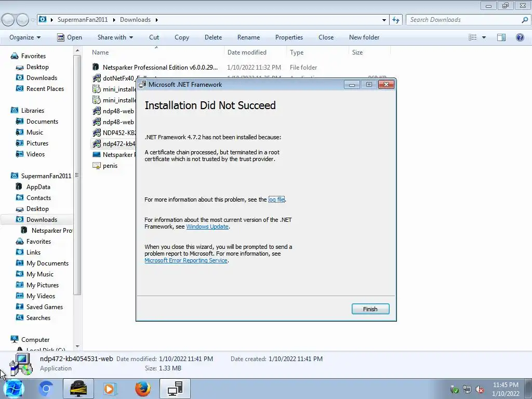Open the Organize dropdown menu
Viewport: 532px width, 399px height.
(x=25, y=37)
